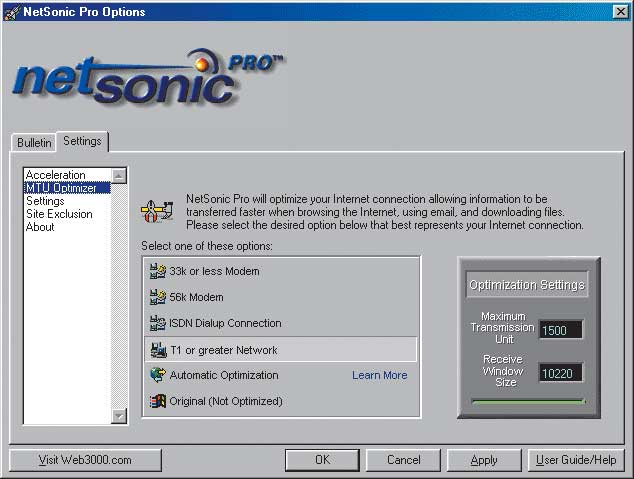Click the ISDN Dialup Connection icon
634x479 pixels.
(x=156, y=324)
